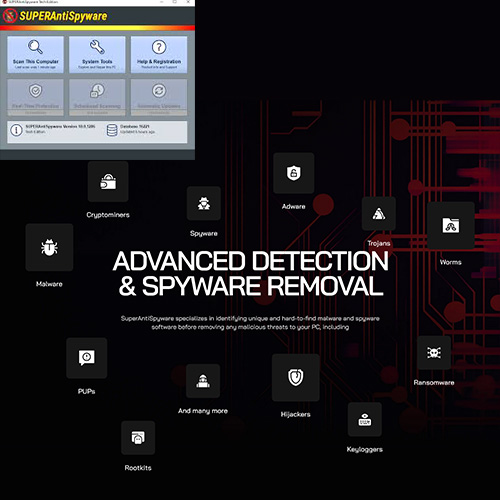This screenshot has height=500, width=500.
Task: Click the Scan This Computer magnifier tile
Action: [36, 55]
